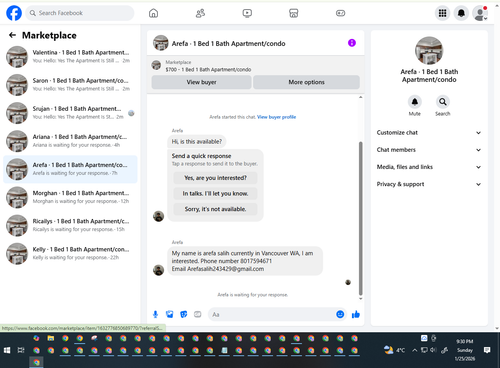The height and width of the screenshot is (368, 500).
Task: Attach a photo with the image icon
Action: [170, 314]
